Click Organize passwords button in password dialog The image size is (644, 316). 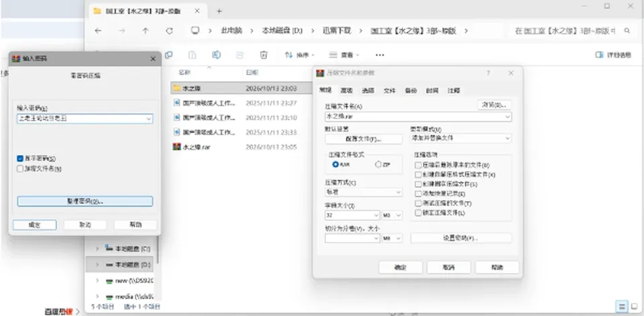pyautogui.click(x=85, y=201)
